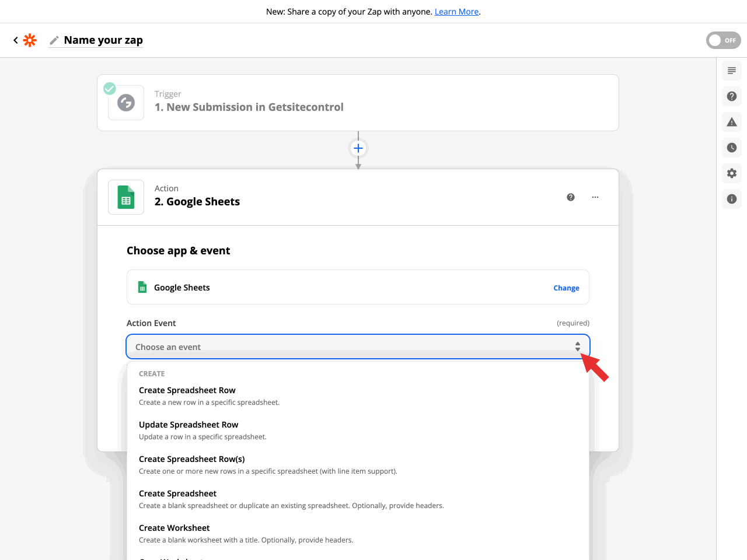Viewport: 747px width, 560px height.
Task: Select Update Spreadsheet Row option
Action: pyautogui.click(x=189, y=425)
